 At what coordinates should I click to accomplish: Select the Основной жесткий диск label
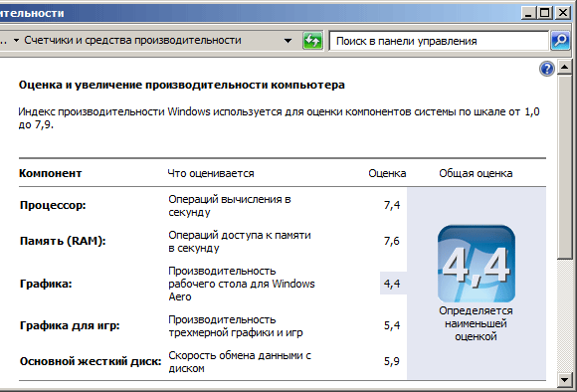tap(91, 361)
